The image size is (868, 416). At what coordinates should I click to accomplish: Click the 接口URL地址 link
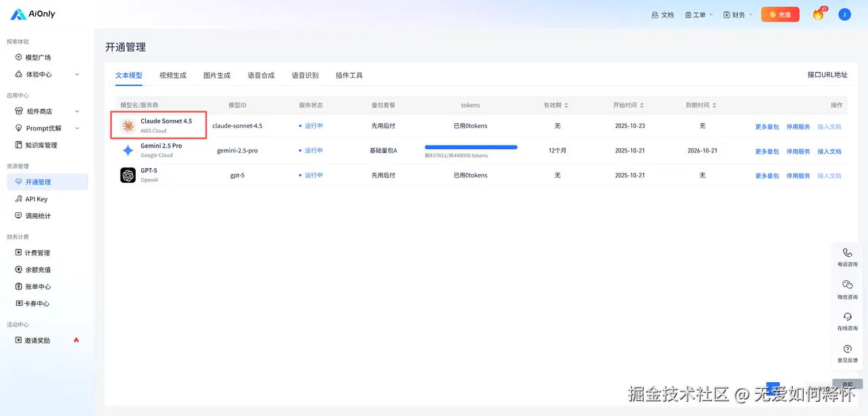(827, 75)
